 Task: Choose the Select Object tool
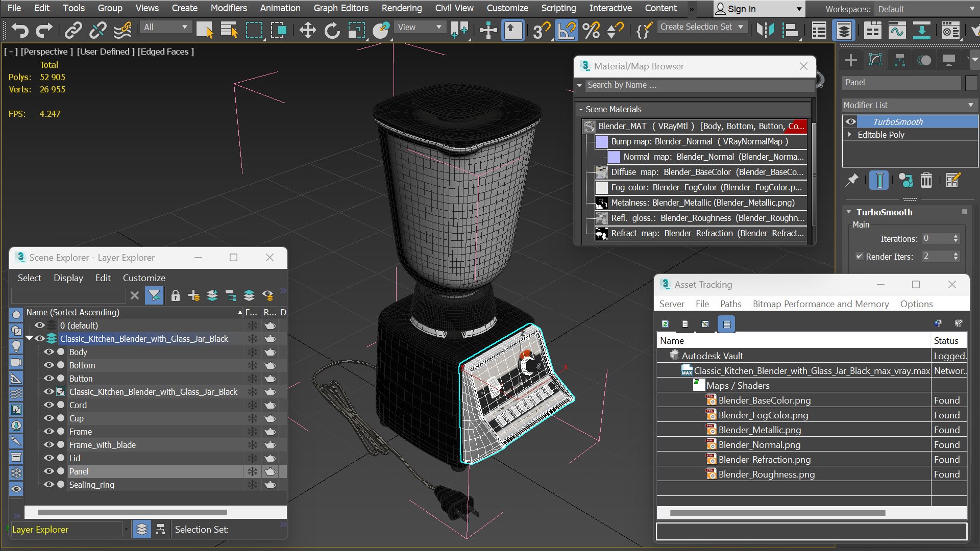205,31
